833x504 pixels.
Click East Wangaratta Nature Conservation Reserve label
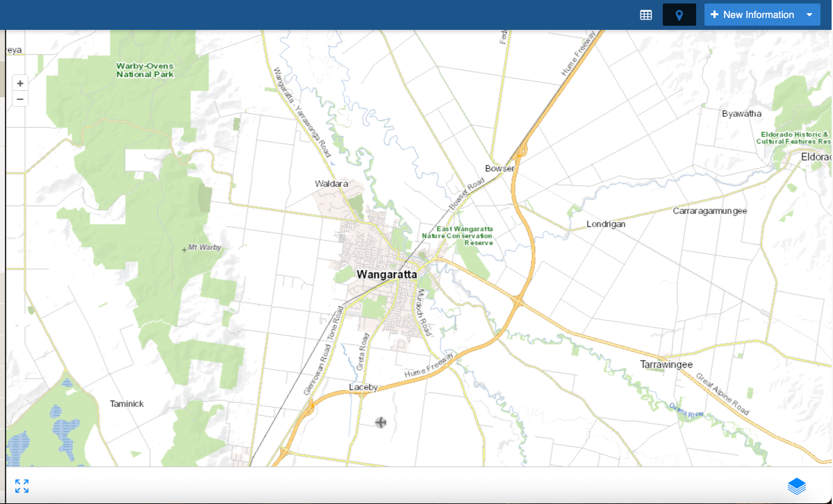458,236
